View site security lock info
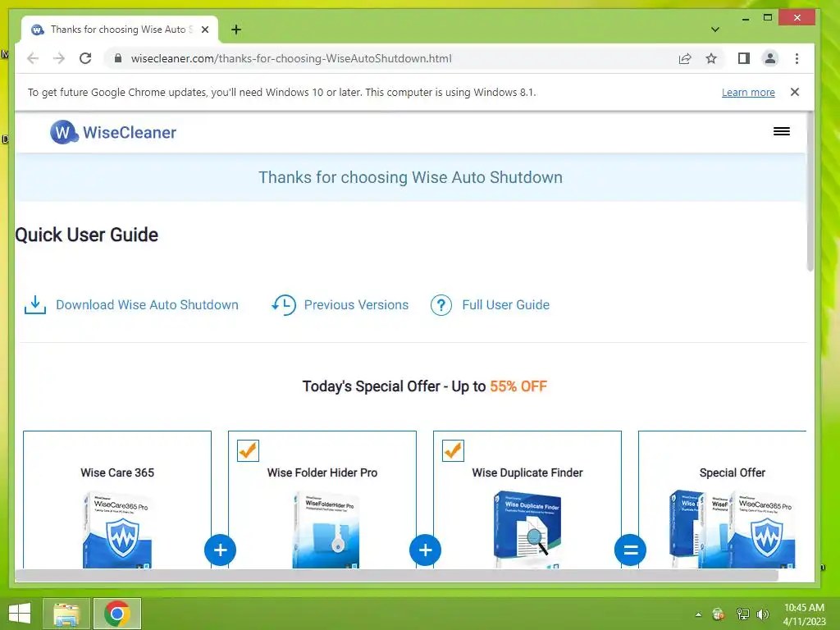Screen dimensions: 840x630 coord(118,58)
